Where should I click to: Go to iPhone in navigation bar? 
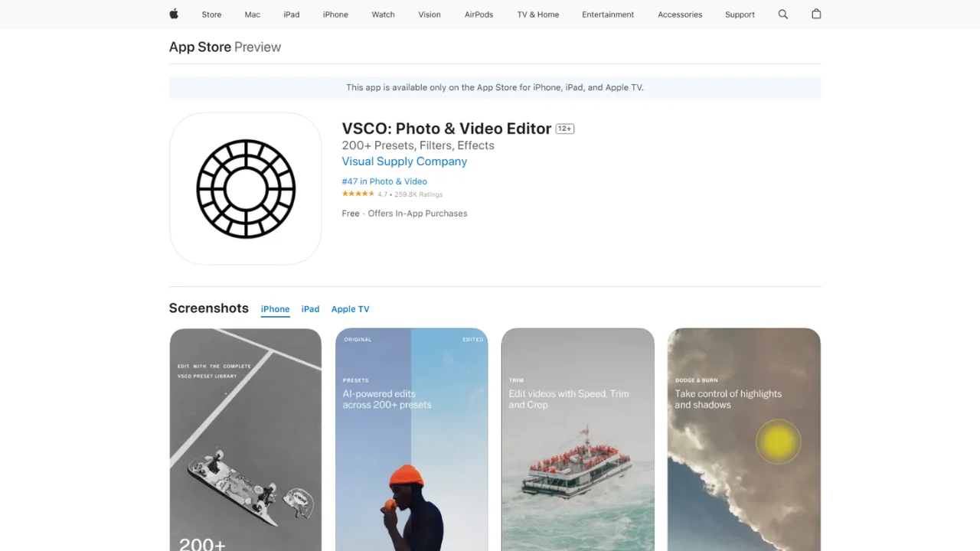coord(335,15)
